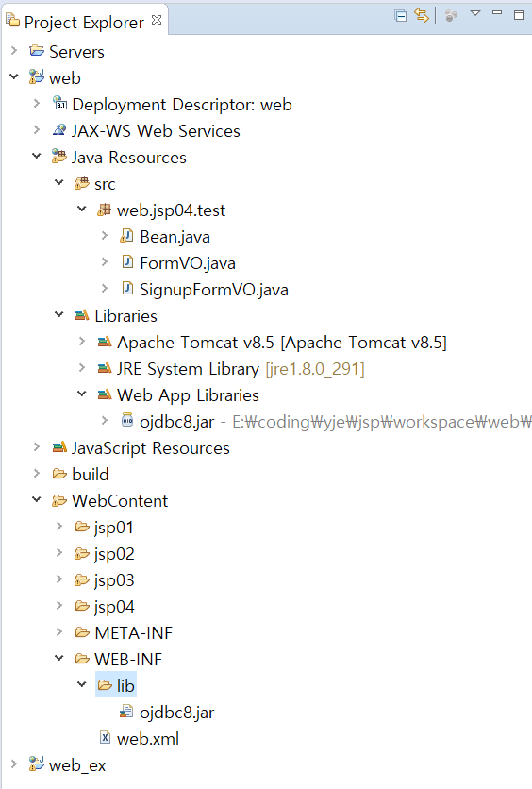Expand the FormVO.java node
This screenshot has width=532, height=789.
[x=105, y=261]
